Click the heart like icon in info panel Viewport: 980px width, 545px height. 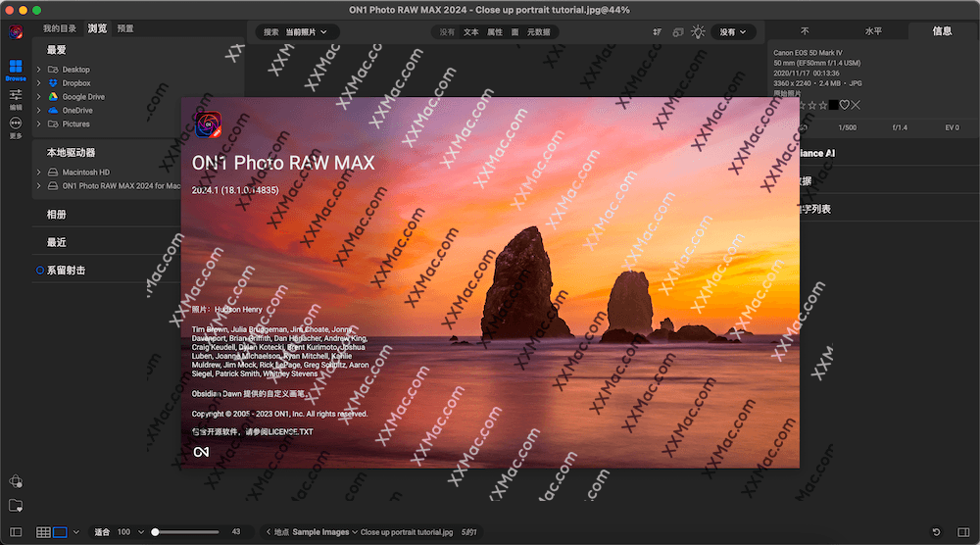[845, 105]
